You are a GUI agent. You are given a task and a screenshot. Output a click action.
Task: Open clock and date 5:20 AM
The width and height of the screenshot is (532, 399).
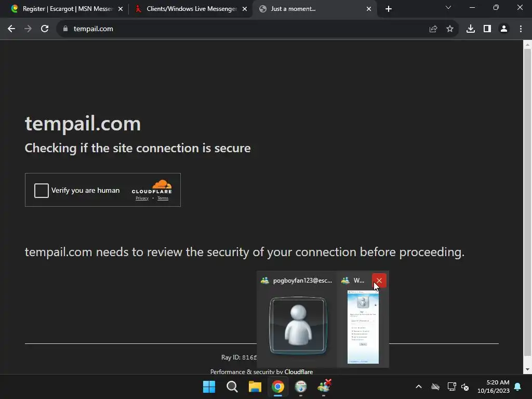click(x=494, y=387)
